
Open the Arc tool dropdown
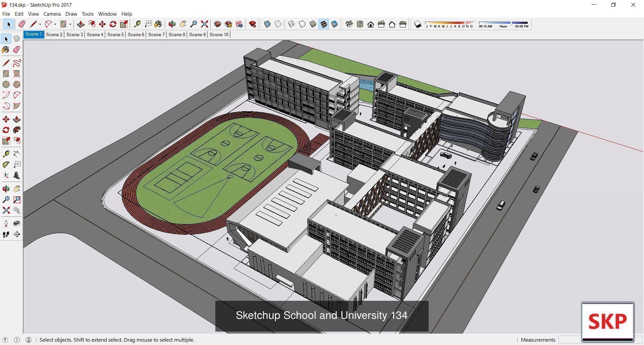coord(55,24)
